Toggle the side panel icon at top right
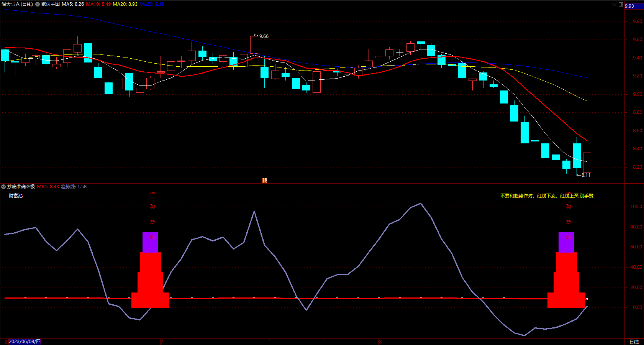The width and height of the screenshot is (644, 345). coord(621,4)
